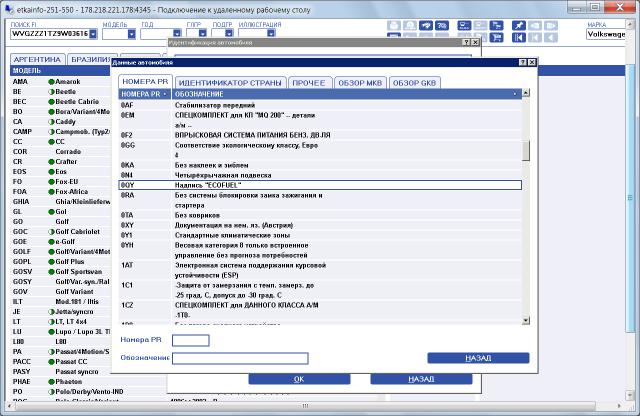Click the blue jump-to-first toolbar icon
The height and width of the screenshot is (416, 640).
519,38
